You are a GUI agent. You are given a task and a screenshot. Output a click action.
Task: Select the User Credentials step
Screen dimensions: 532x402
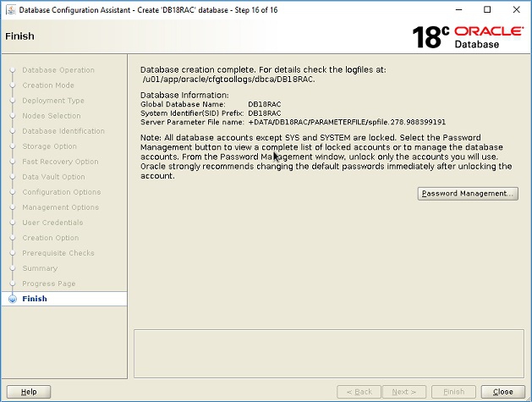tap(52, 223)
